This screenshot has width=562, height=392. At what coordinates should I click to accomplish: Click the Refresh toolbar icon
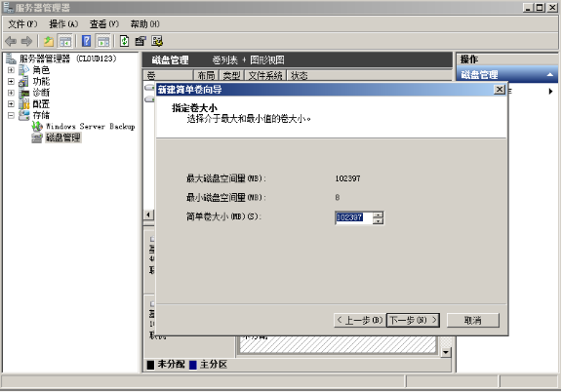[x=124, y=41]
